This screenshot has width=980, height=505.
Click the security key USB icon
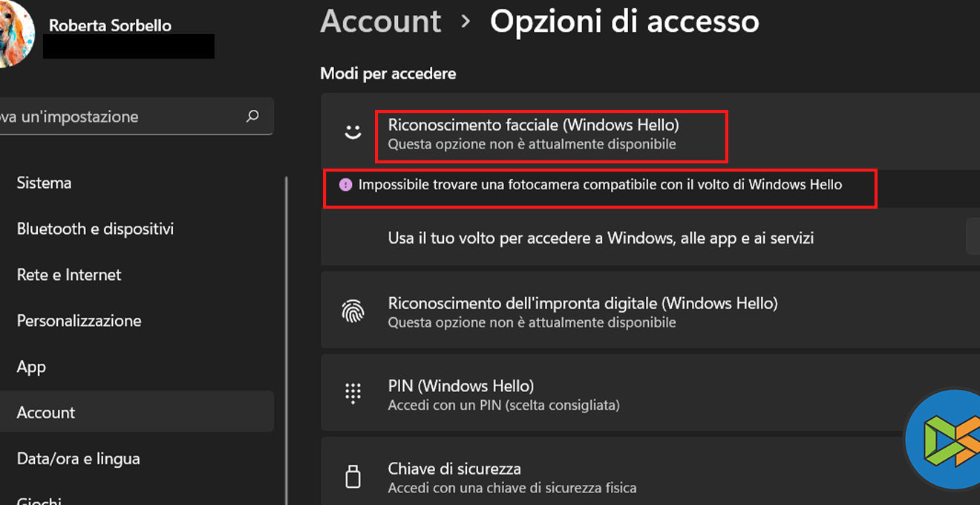(x=353, y=476)
